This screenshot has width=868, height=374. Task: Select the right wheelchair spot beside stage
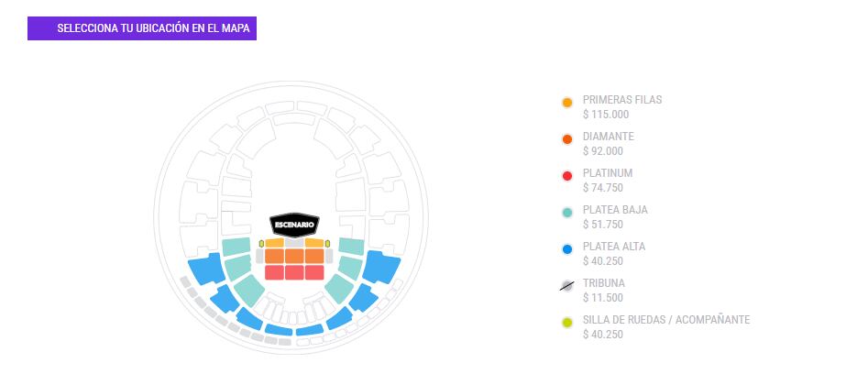tap(327, 243)
